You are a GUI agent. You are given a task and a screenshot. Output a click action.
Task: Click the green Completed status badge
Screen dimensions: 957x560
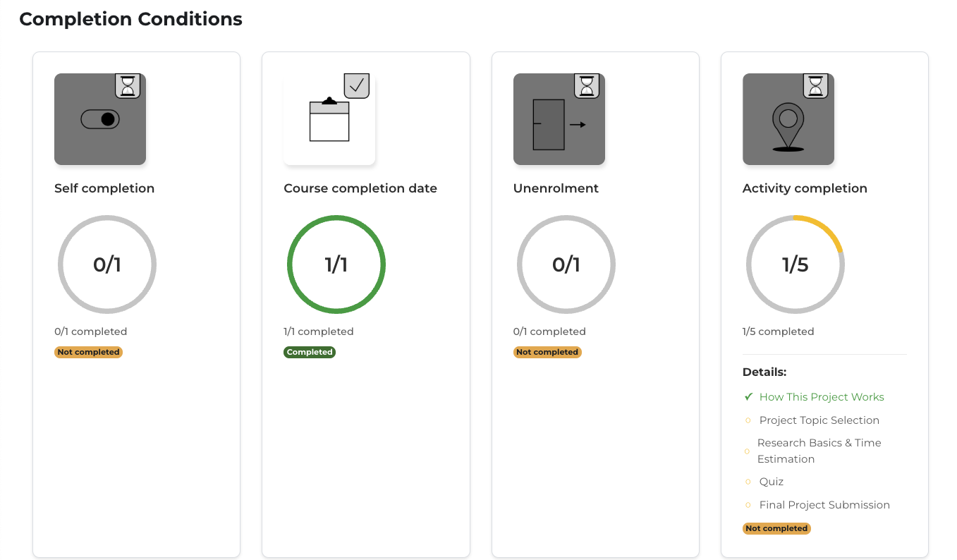tap(310, 352)
